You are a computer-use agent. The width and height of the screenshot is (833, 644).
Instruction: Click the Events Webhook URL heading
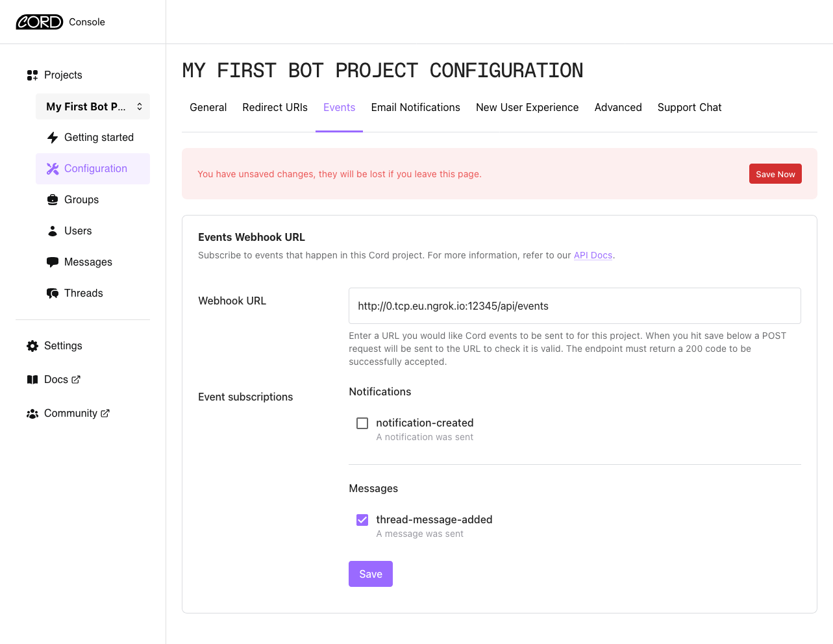(x=251, y=238)
